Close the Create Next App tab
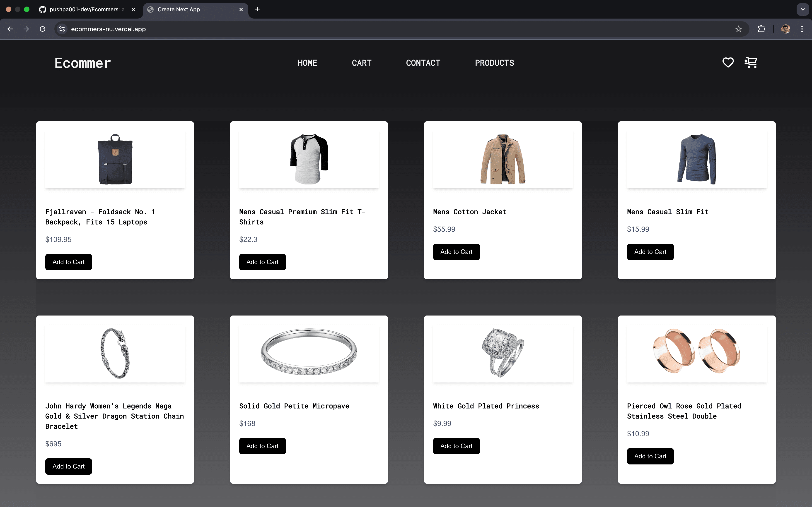The image size is (812, 507). (241, 9)
